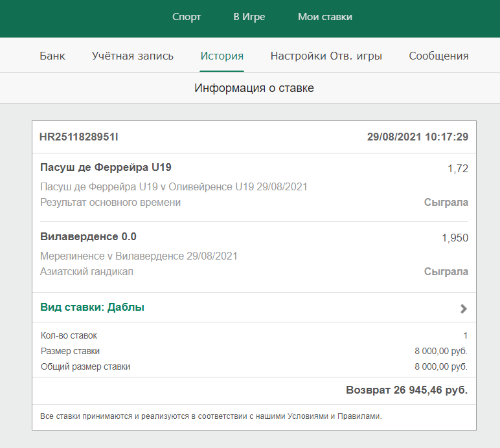Select the Вилаверденсе 0.0 selection title
500x448 pixels.
(88, 237)
